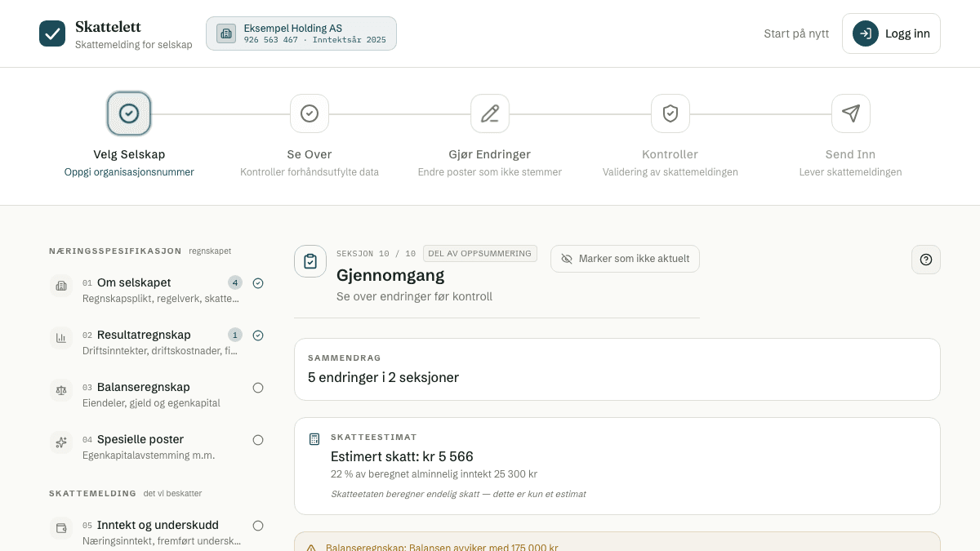
Task: Click the Del av oppsummering tag
Action: click(x=480, y=253)
